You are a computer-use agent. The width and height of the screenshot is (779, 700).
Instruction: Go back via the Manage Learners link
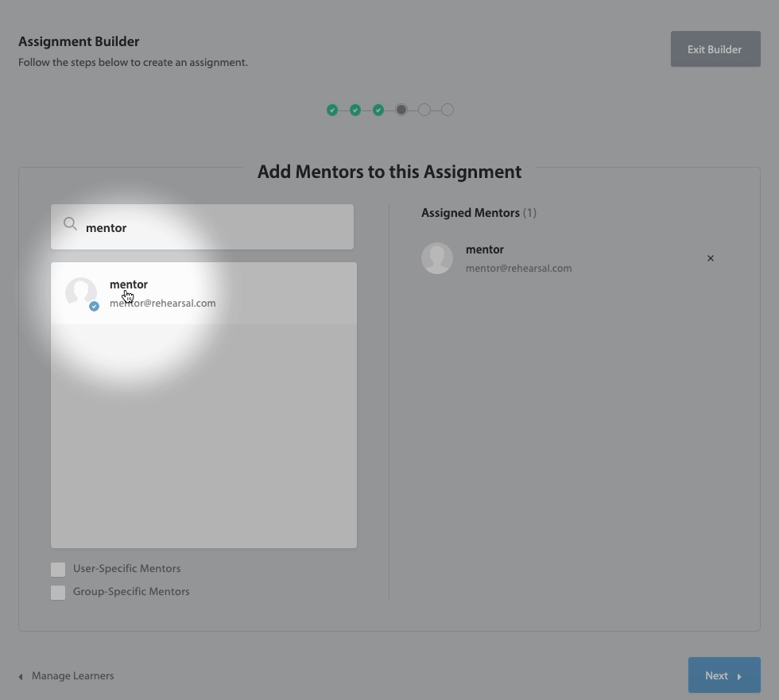point(72,676)
